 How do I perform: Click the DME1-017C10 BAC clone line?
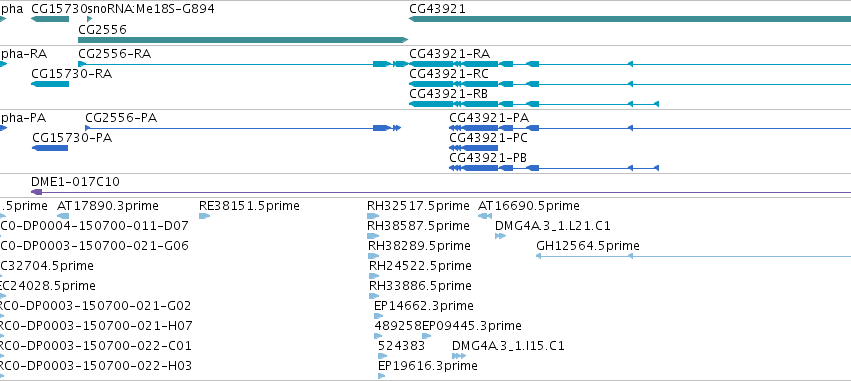pos(441,192)
